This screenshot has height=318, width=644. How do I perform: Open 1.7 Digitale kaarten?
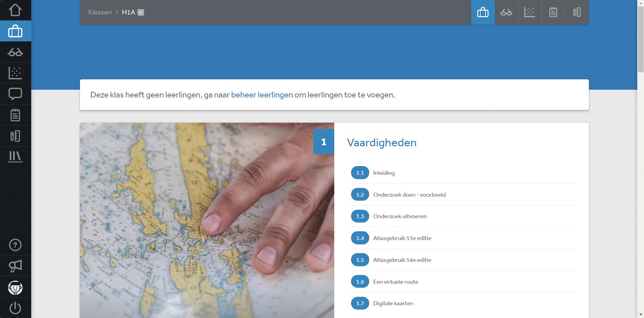462,303
